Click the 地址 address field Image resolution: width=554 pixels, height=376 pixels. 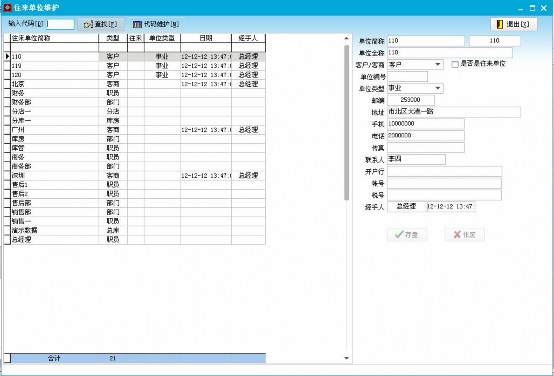click(x=454, y=112)
